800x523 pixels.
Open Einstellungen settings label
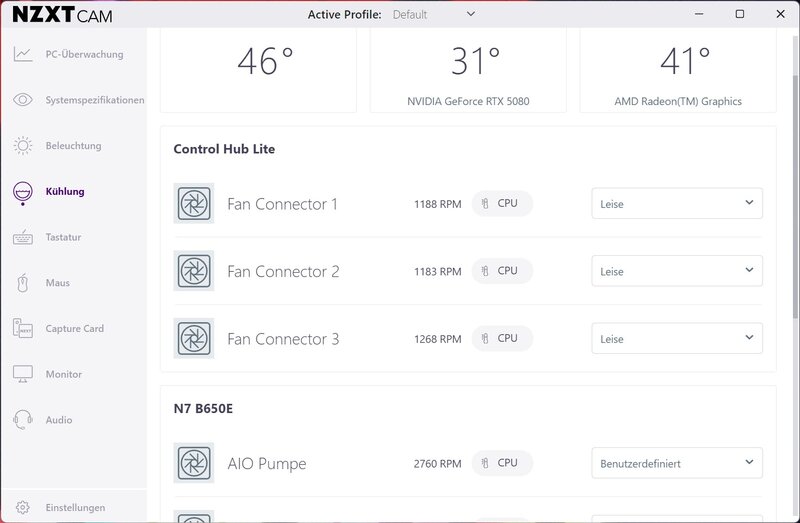point(76,507)
